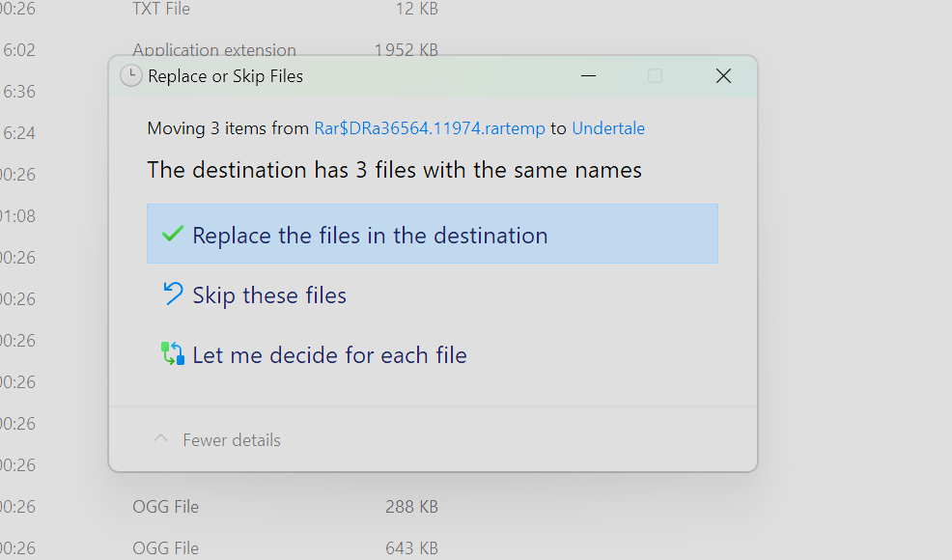This screenshot has height=560, width=952.
Task: Click the 1952 KB size value
Action: [406, 50]
